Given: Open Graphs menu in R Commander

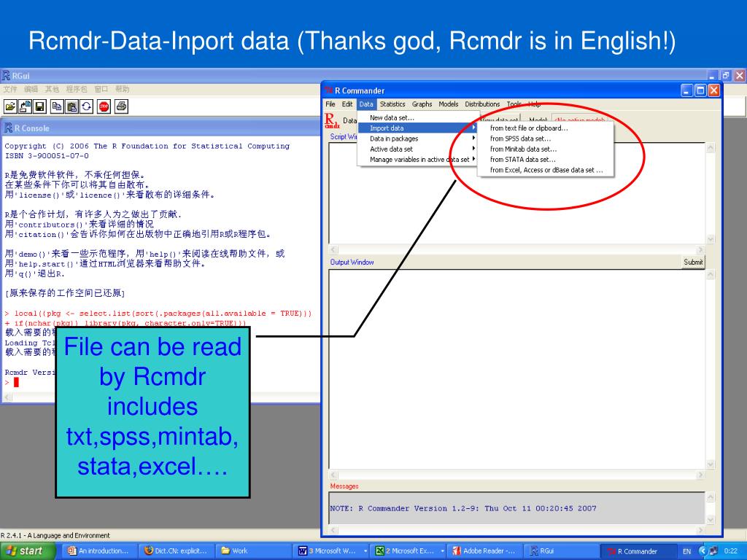Looking at the screenshot, I should 422,104.
